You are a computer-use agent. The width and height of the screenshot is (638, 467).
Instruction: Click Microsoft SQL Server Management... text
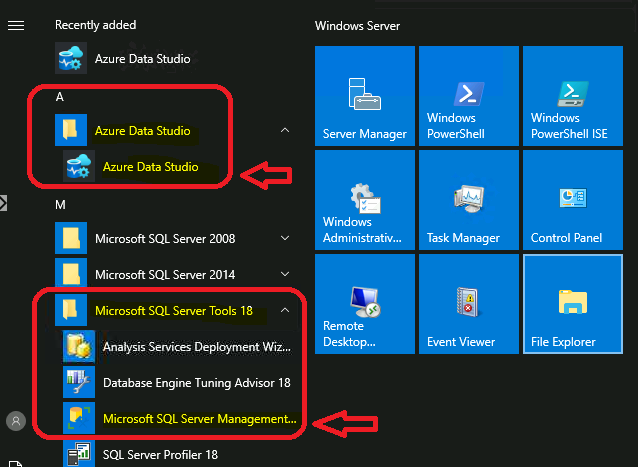click(200, 419)
